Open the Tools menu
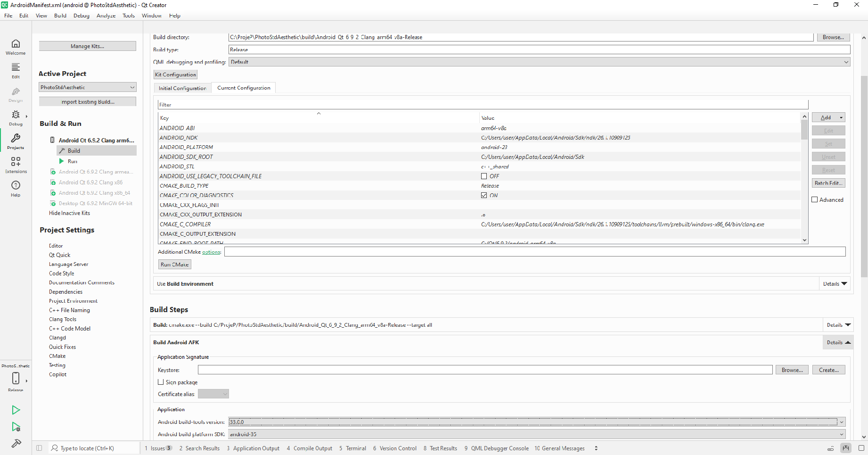The width and height of the screenshot is (868, 455). (x=129, y=16)
